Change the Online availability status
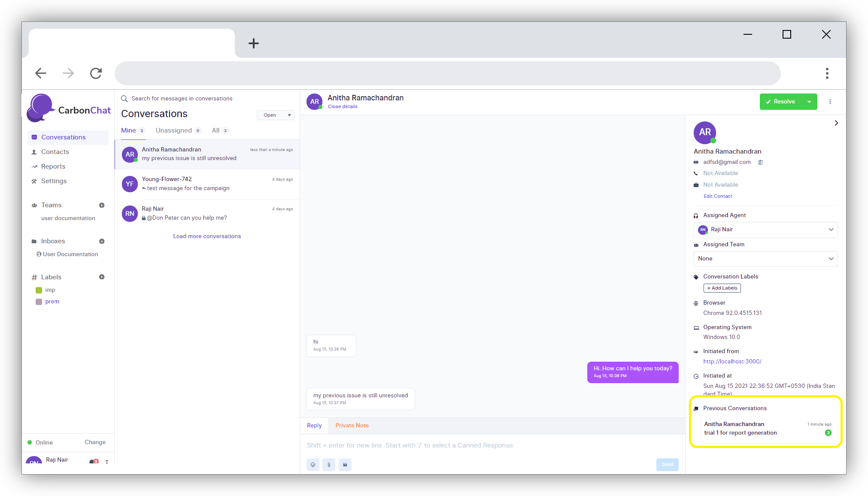This screenshot has width=868, height=496. click(x=95, y=442)
